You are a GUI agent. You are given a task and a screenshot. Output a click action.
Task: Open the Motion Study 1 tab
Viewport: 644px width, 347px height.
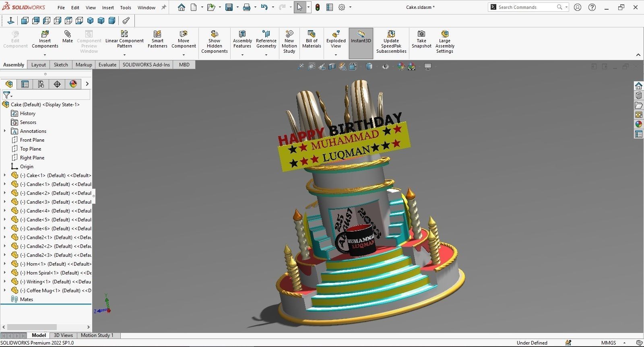[x=97, y=335]
